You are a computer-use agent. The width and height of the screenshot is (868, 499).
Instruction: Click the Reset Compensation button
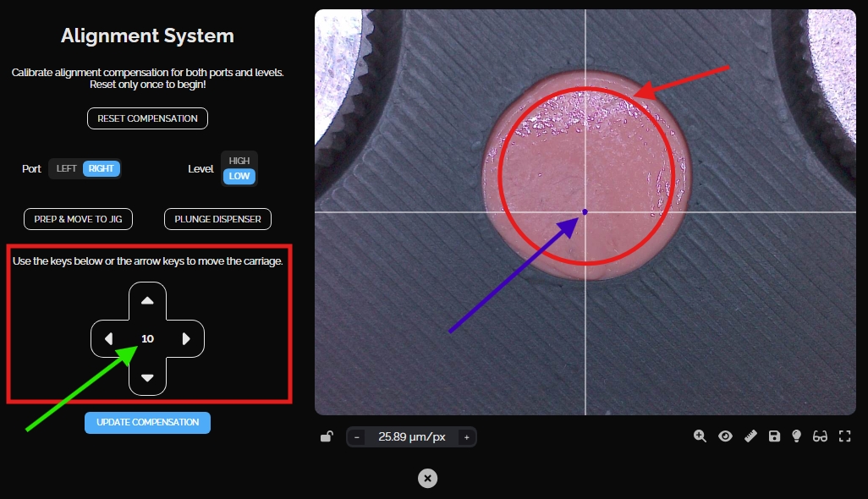147,118
